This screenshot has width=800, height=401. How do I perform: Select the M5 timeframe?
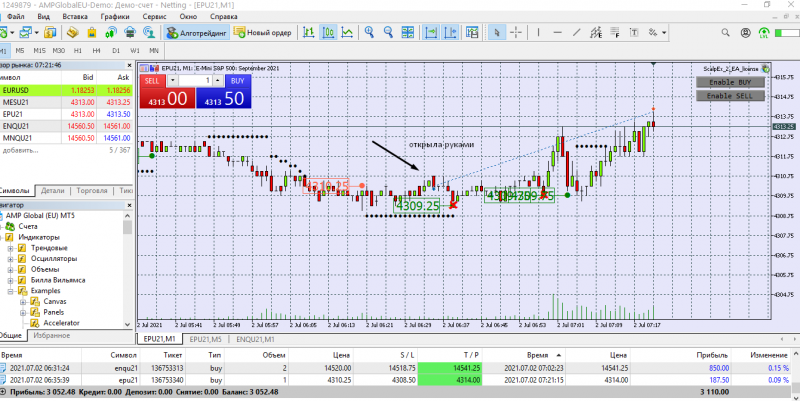(19, 51)
